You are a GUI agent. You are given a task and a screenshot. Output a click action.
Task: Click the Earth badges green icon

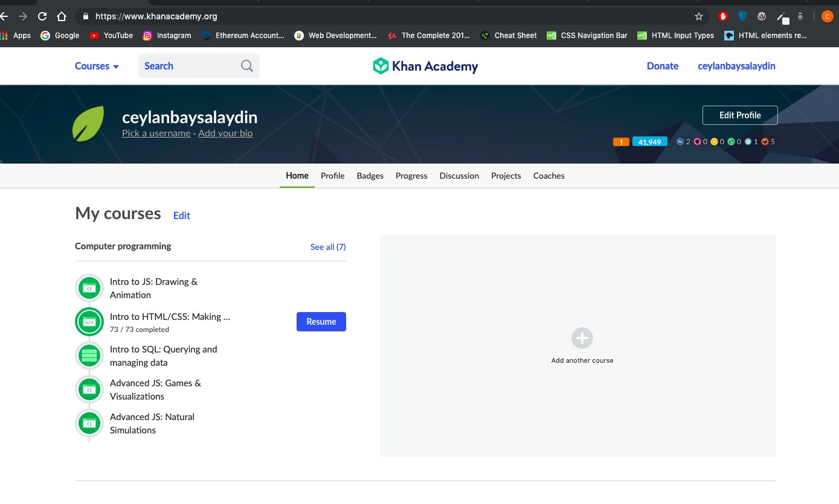[x=731, y=142]
